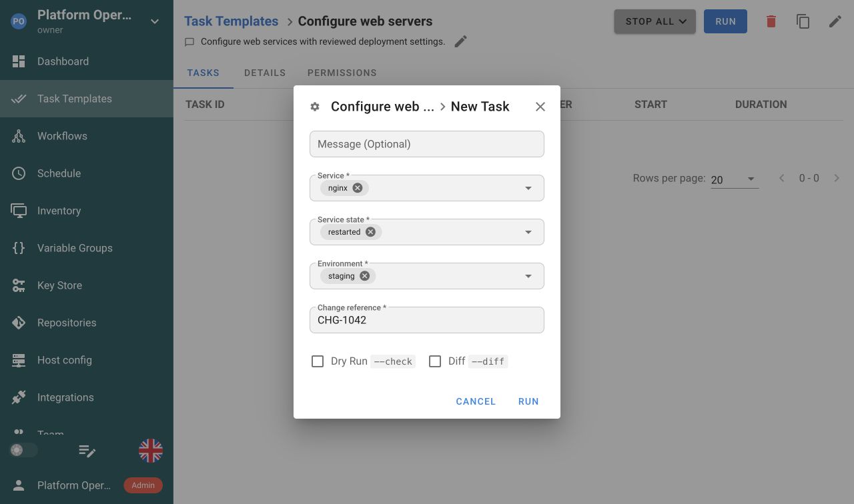This screenshot has width=854, height=504.
Task: Enable the Diff checkbox
Action: [435, 361]
